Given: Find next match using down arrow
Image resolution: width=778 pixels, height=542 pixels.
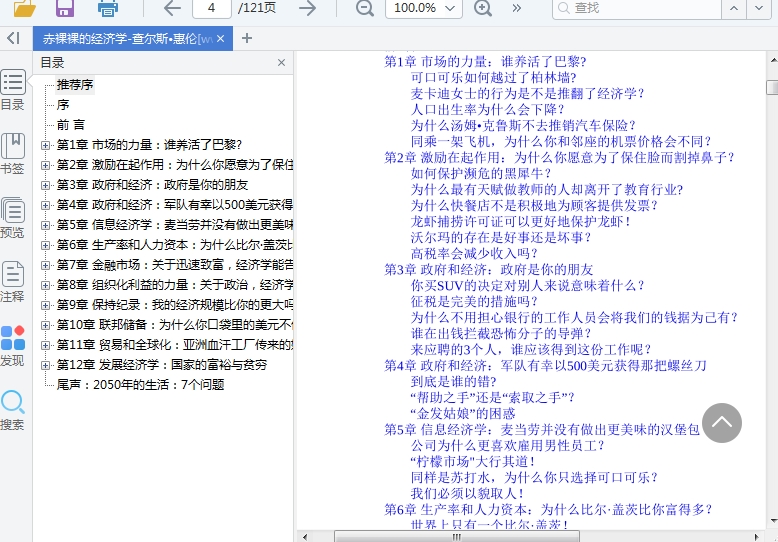Looking at the screenshot, I should pos(759,8).
